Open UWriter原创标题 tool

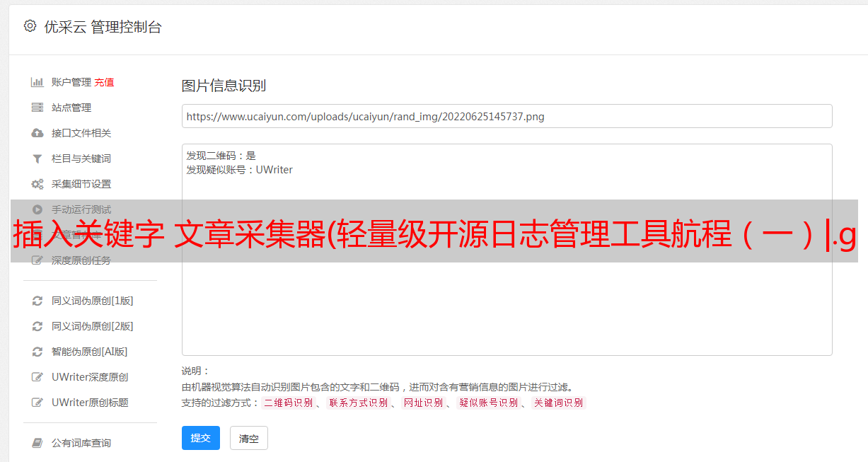[x=90, y=403]
